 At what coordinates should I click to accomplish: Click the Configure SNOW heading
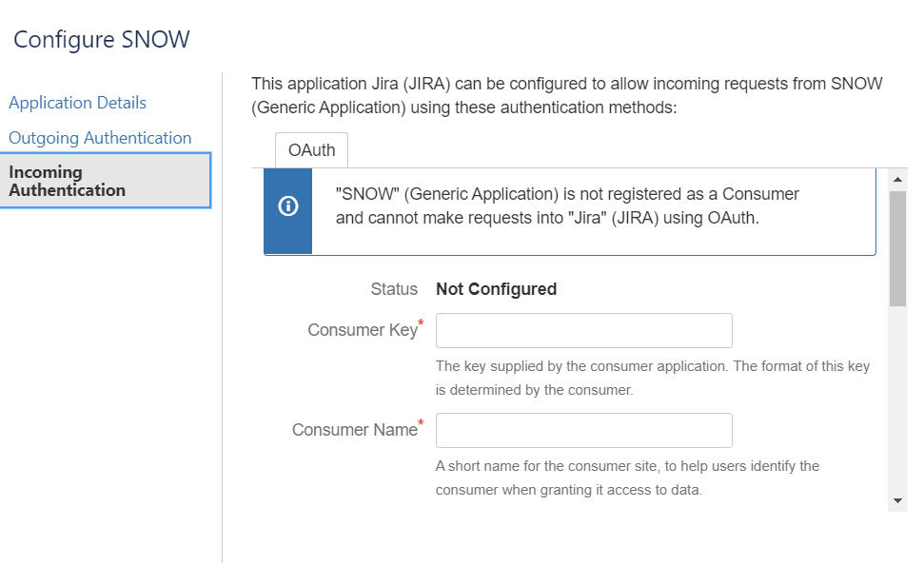click(x=102, y=39)
